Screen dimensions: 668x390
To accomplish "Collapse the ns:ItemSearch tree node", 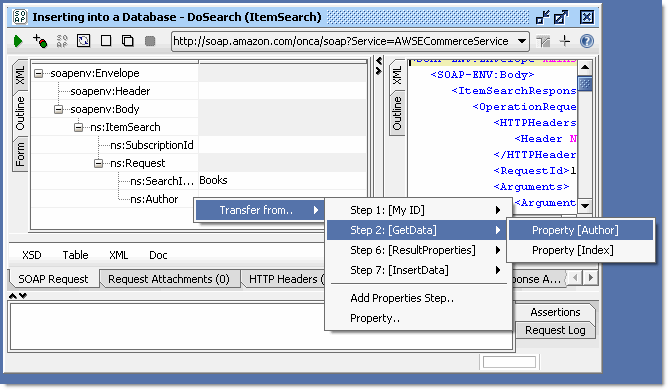I will (x=78, y=127).
